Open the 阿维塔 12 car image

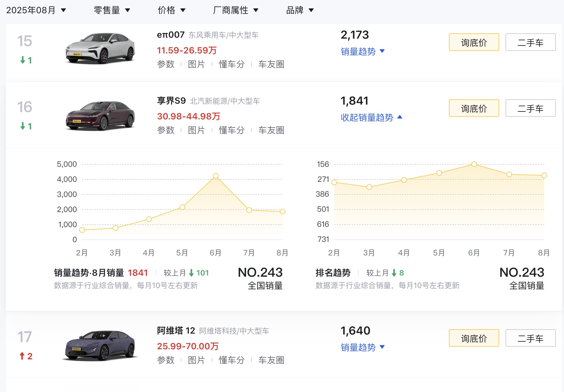pos(100,345)
